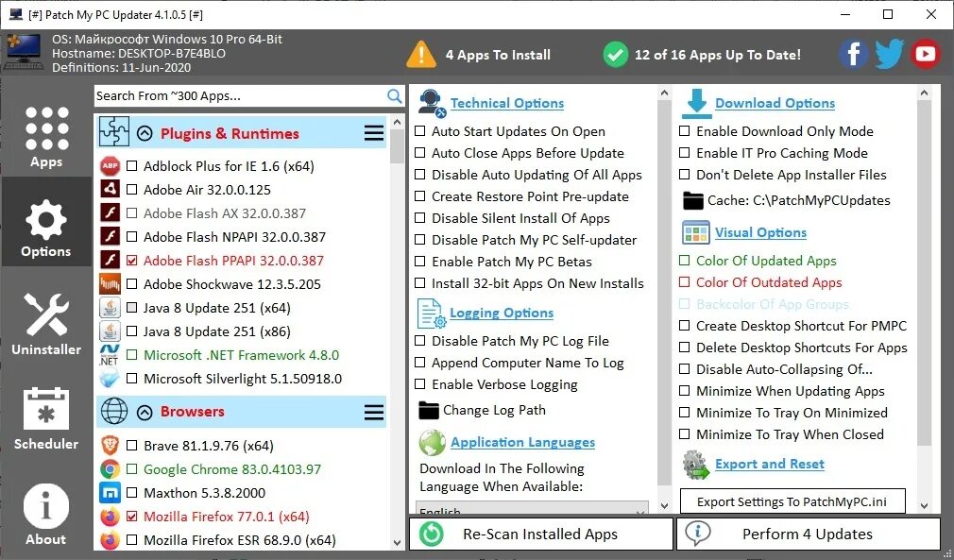Click the Technical Options headset icon

click(x=432, y=103)
